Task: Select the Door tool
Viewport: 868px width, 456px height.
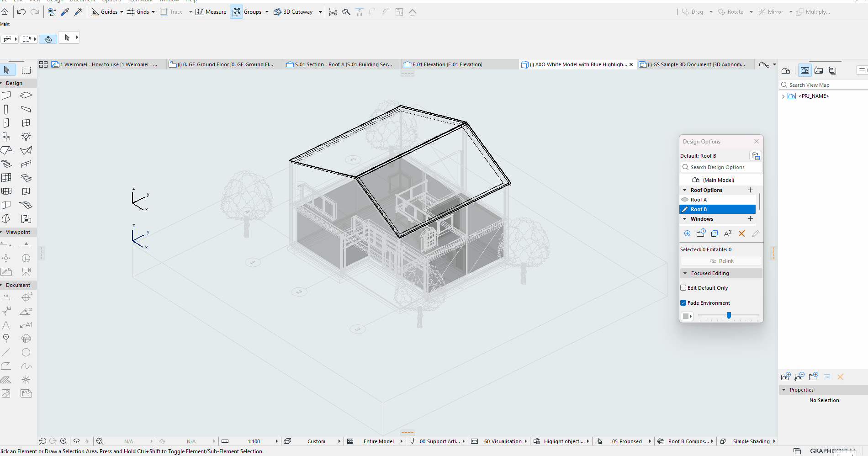Action: point(6,123)
